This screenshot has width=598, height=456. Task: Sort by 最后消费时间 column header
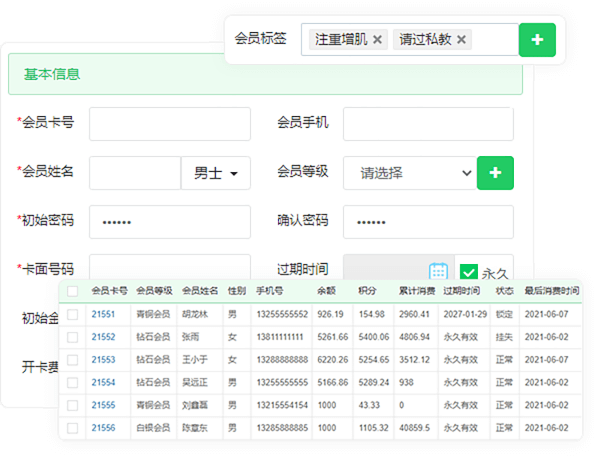[552, 291]
